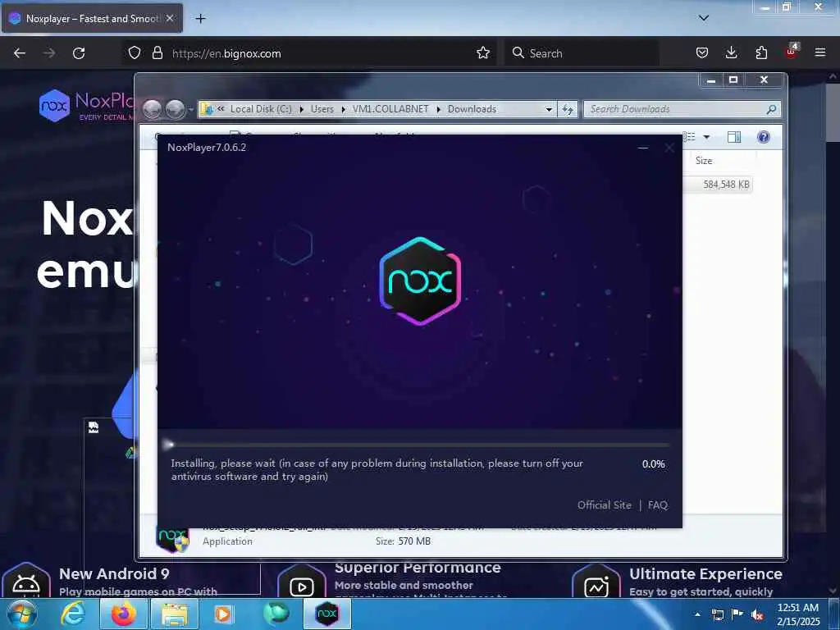Open a new Firefox tab

(x=200, y=19)
